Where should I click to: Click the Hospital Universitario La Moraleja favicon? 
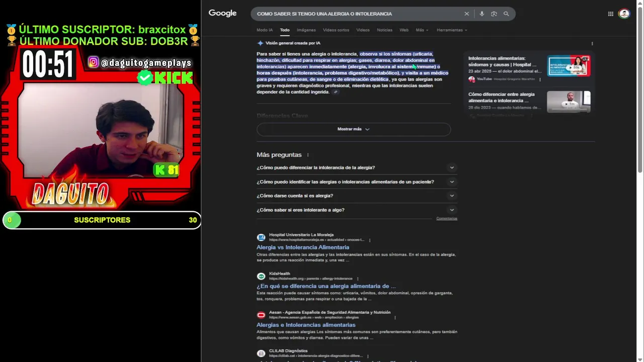pyautogui.click(x=261, y=237)
